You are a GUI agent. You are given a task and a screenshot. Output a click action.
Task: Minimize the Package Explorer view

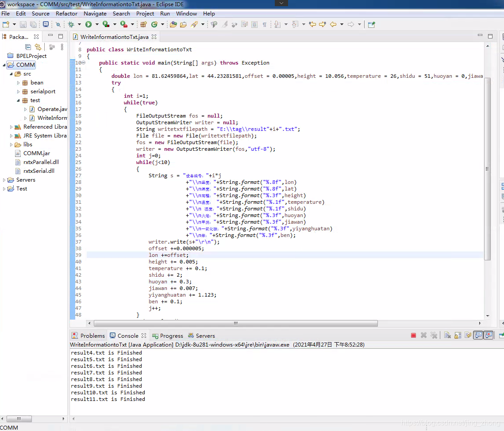[x=50, y=36]
